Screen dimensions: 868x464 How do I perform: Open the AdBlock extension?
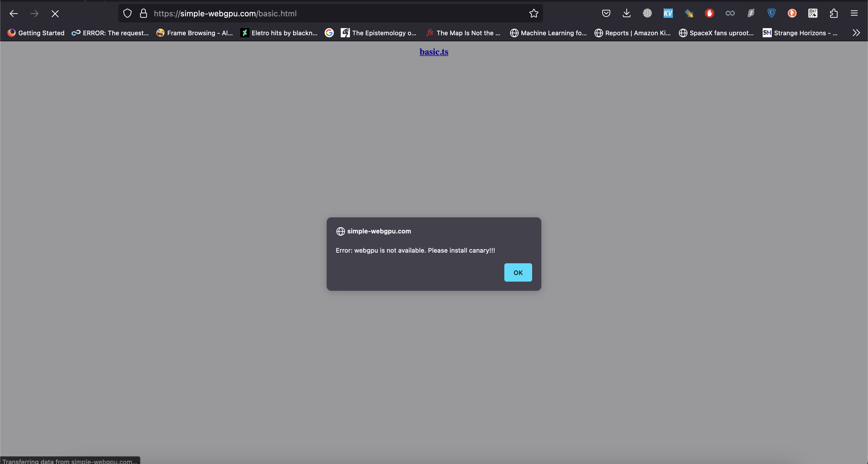[x=710, y=13]
